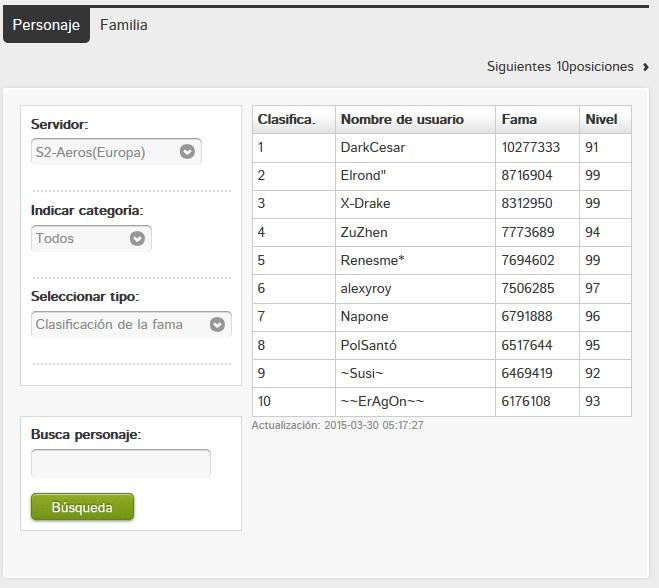Screen dimensions: 659x588
Task: Switch to the Familia tab
Action: (x=124, y=25)
